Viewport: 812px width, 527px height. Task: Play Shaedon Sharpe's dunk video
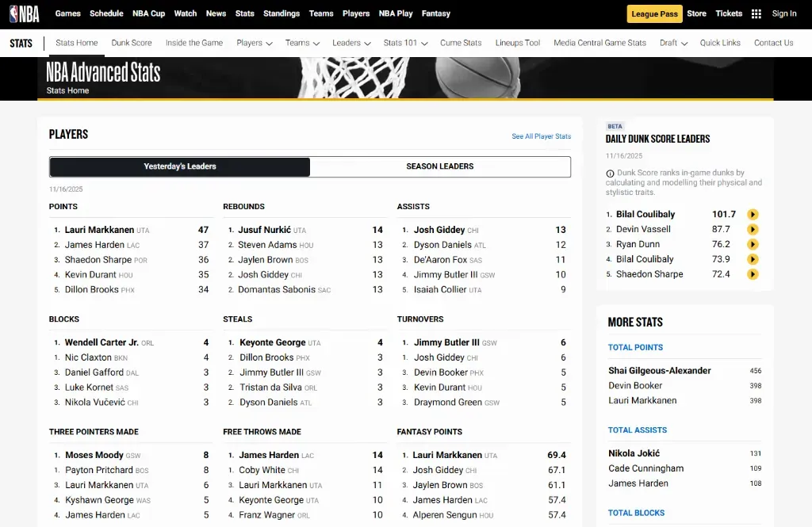pyautogui.click(x=752, y=274)
